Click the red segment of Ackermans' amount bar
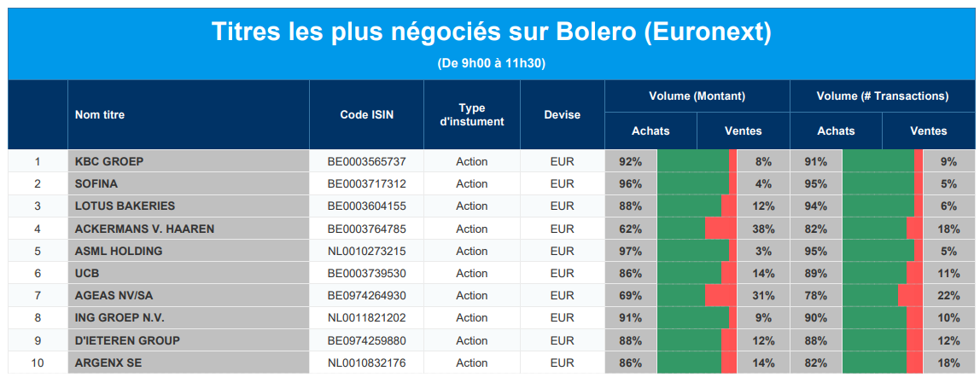This screenshot has width=980, height=377. point(720,229)
